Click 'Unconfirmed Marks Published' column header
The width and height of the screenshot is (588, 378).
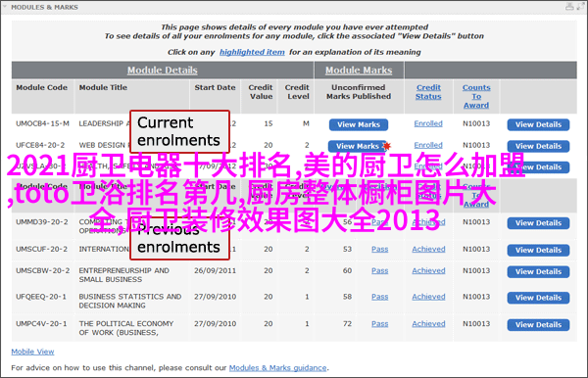tap(359, 92)
